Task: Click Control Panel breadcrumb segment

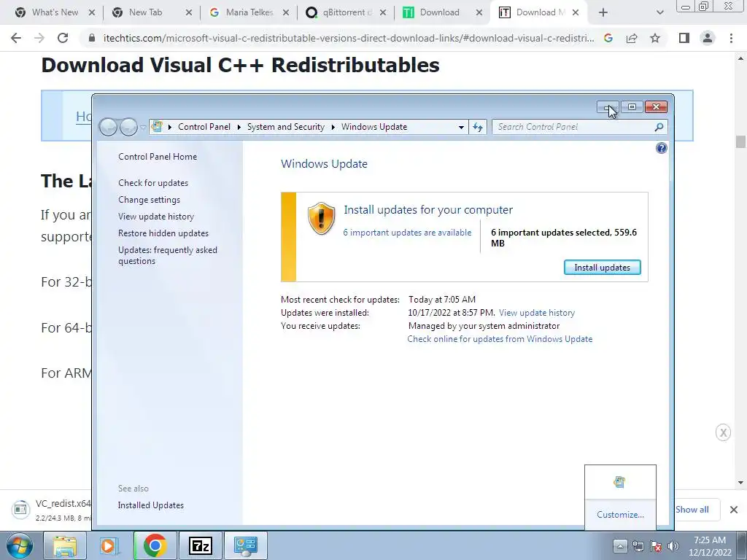Action: pos(204,127)
